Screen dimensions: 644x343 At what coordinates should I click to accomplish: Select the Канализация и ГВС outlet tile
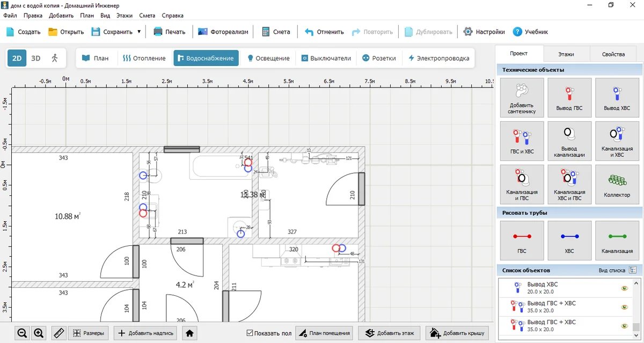[x=522, y=185]
